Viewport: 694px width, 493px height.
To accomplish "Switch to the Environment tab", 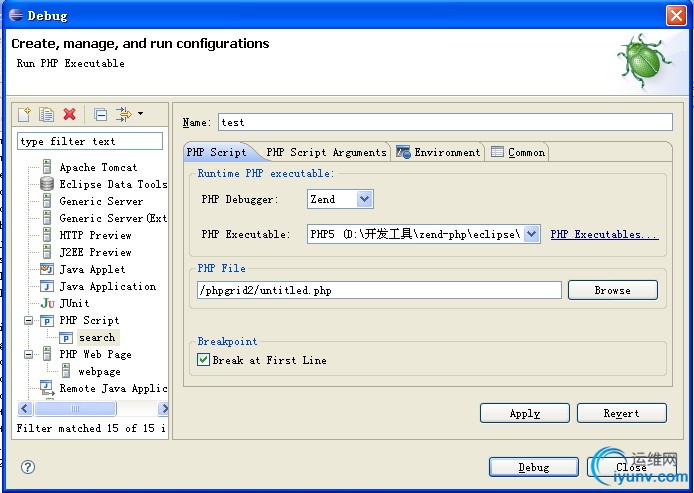I will (438, 152).
